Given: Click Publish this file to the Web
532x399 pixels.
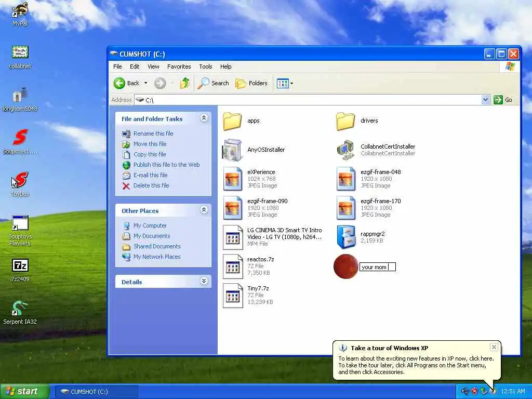Looking at the screenshot, I should [166, 165].
